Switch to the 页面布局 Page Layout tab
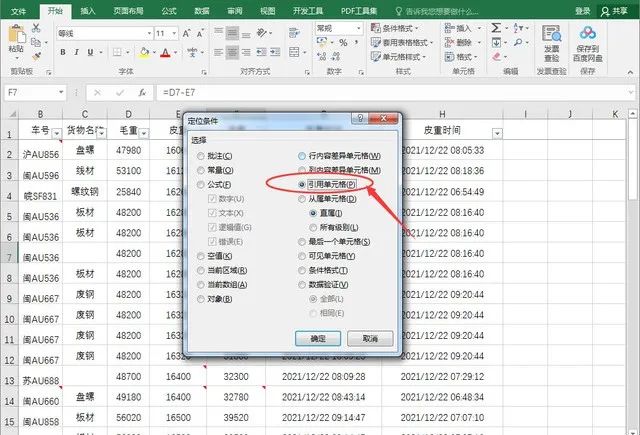This screenshot has width=640, height=435. [x=128, y=11]
